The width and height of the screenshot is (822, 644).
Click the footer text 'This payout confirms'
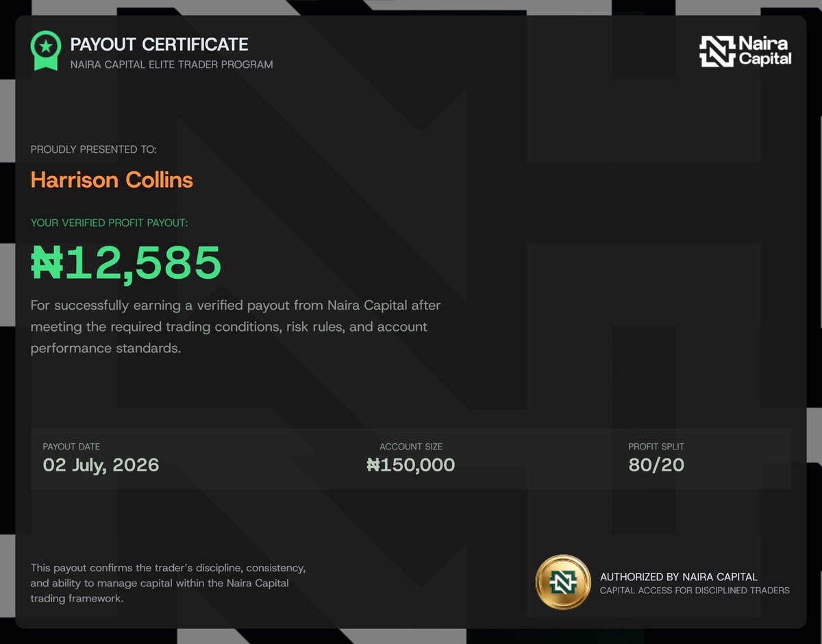[x=168, y=583]
